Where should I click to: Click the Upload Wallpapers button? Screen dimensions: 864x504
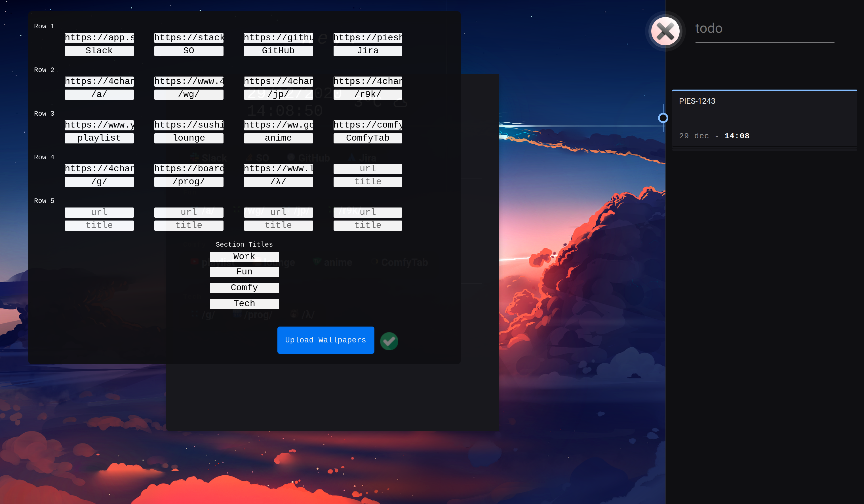coord(325,340)
